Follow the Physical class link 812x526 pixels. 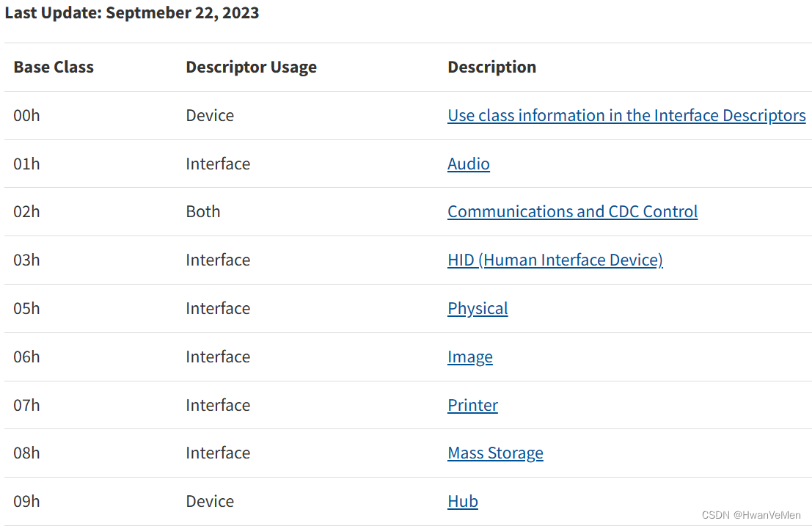click(x=478, y=308)
